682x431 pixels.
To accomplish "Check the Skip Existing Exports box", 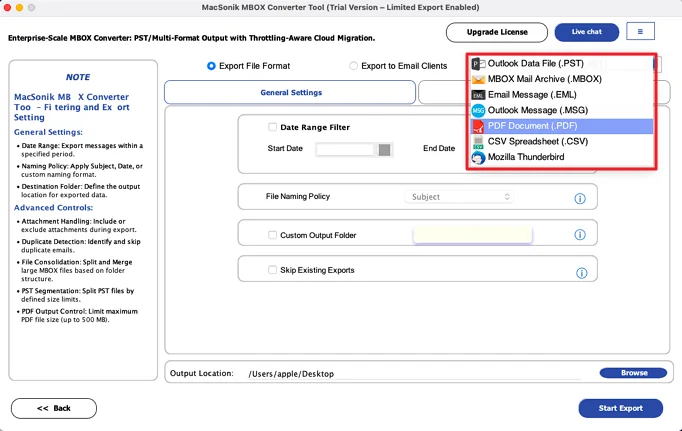I will tap(272, 270).
